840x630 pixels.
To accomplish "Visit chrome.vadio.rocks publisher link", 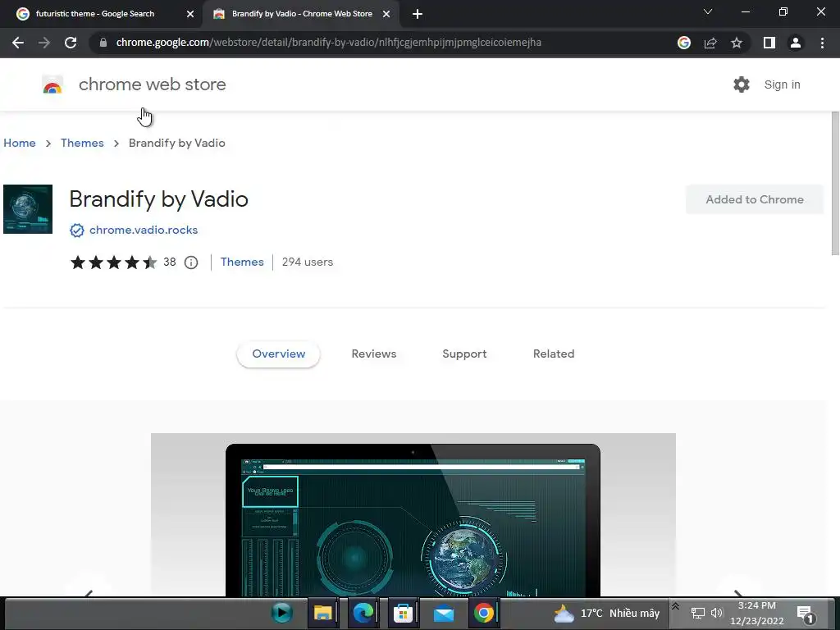I will click(144, 231).
